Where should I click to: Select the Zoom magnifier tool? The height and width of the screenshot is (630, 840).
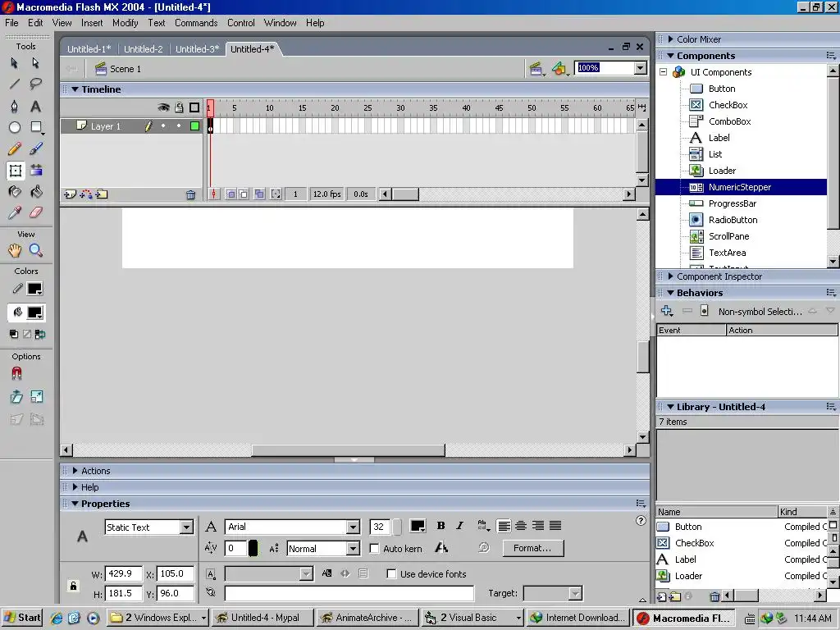[x=36, y=250]
